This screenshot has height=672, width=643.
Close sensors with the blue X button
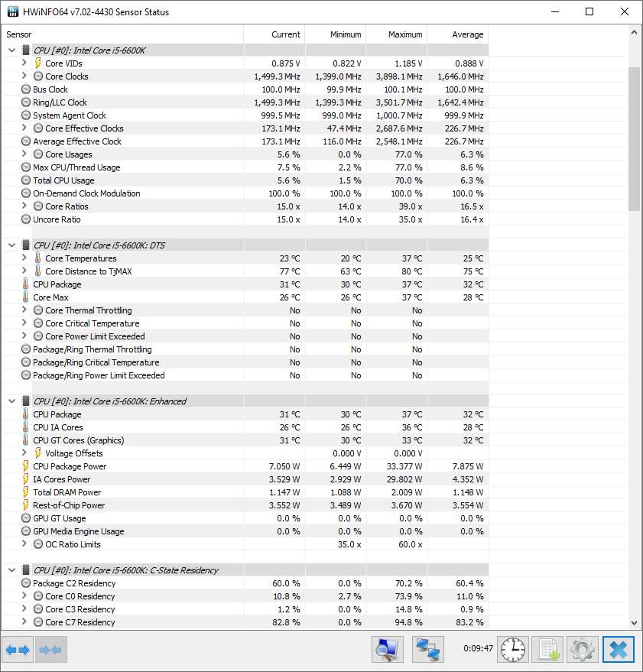[618, 650]
